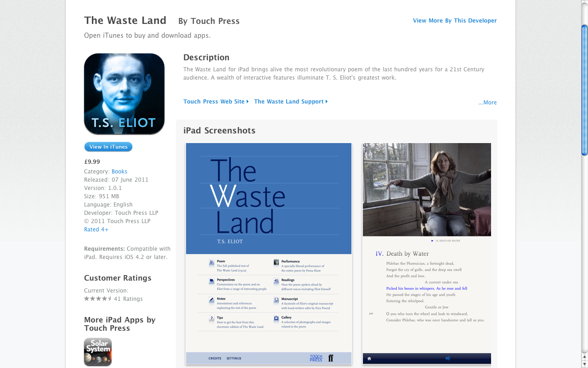Open the Solar System app icon
Screen dimensions: 588x368
(98, 352)
